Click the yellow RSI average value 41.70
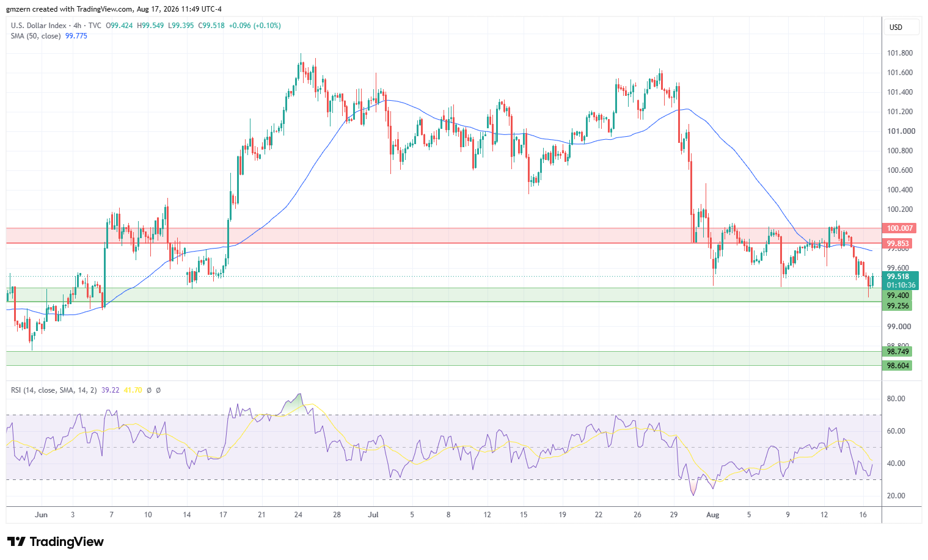The image size is (928, 560). [x=133, y=390]
